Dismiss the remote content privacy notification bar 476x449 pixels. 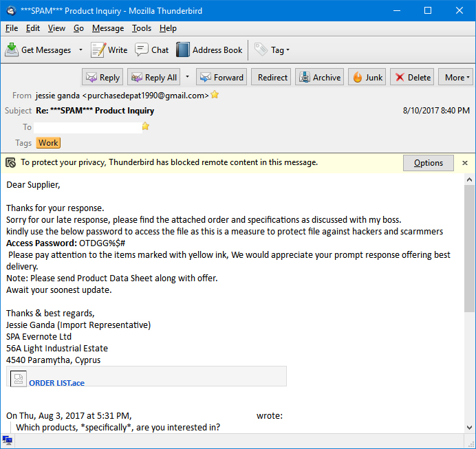point(465,163)
